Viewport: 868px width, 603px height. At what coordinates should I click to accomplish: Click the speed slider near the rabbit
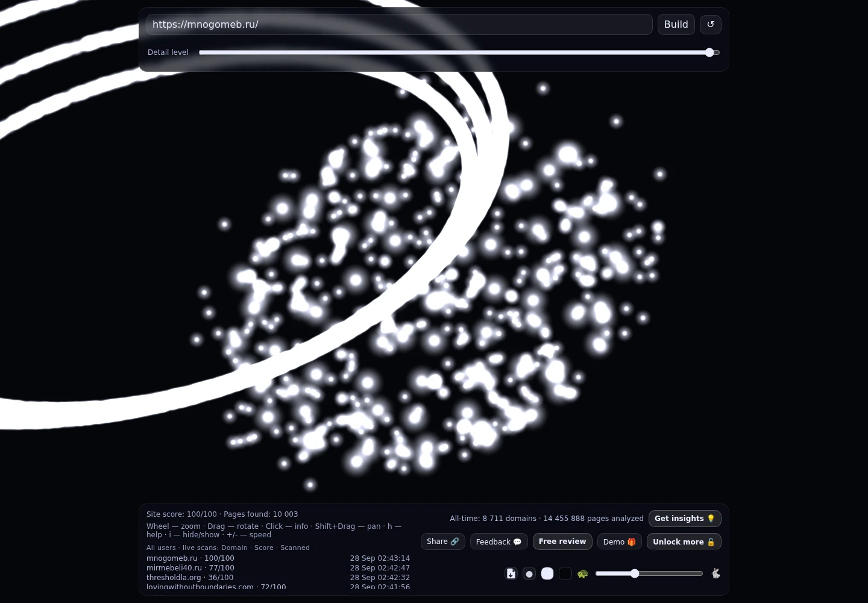[649, 573]
